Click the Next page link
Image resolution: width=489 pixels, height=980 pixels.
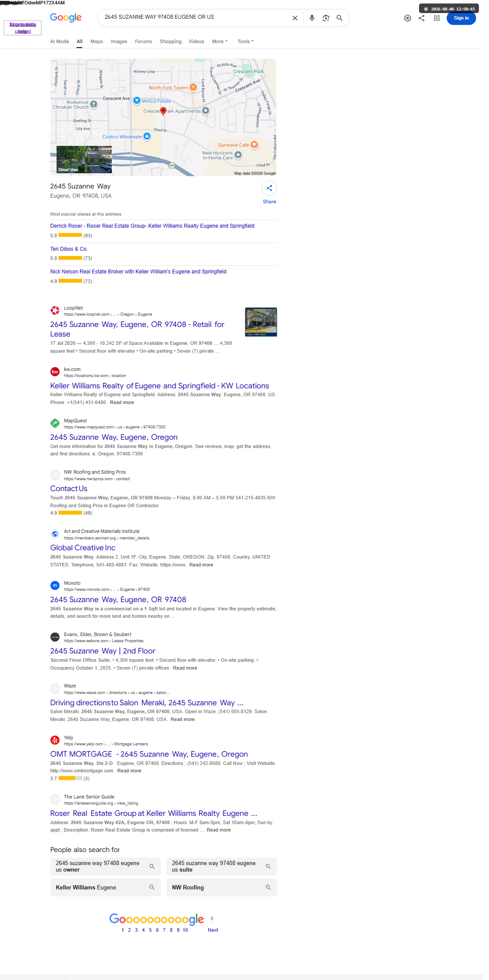pyautogui.click(x=213, y=930)
